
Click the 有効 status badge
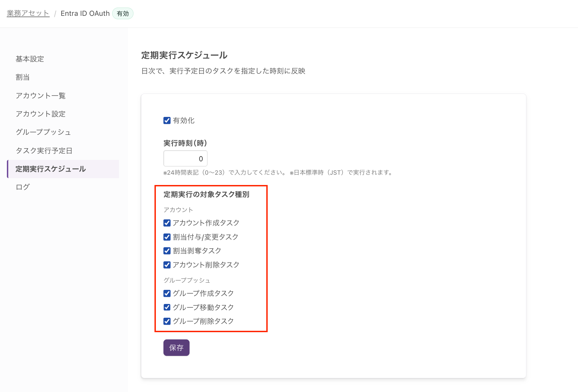tap(123, 13)
